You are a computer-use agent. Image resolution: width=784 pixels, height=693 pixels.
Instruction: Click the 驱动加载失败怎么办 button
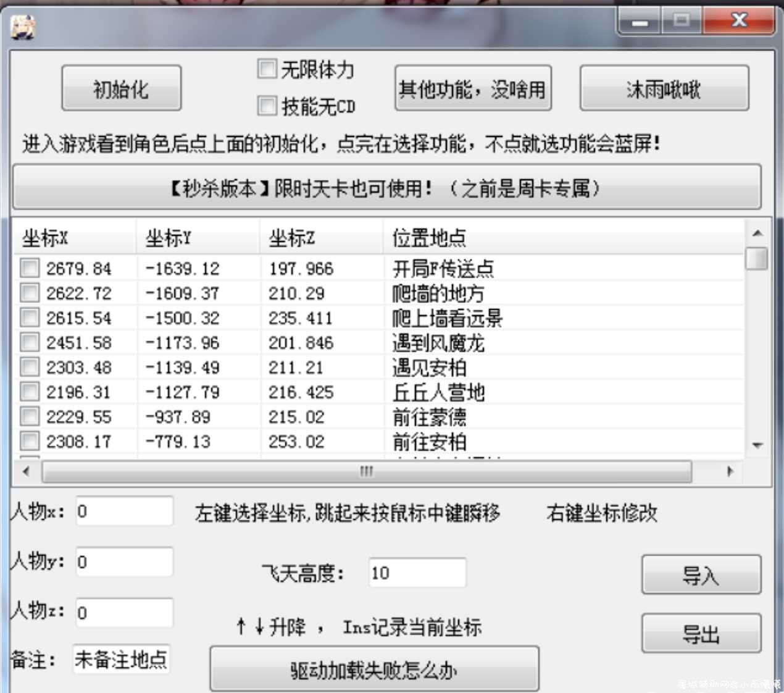click(374, 670)
